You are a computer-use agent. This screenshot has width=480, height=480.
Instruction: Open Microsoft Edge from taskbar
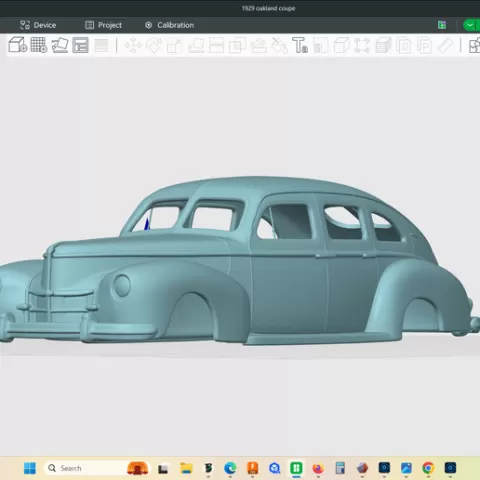230,468
